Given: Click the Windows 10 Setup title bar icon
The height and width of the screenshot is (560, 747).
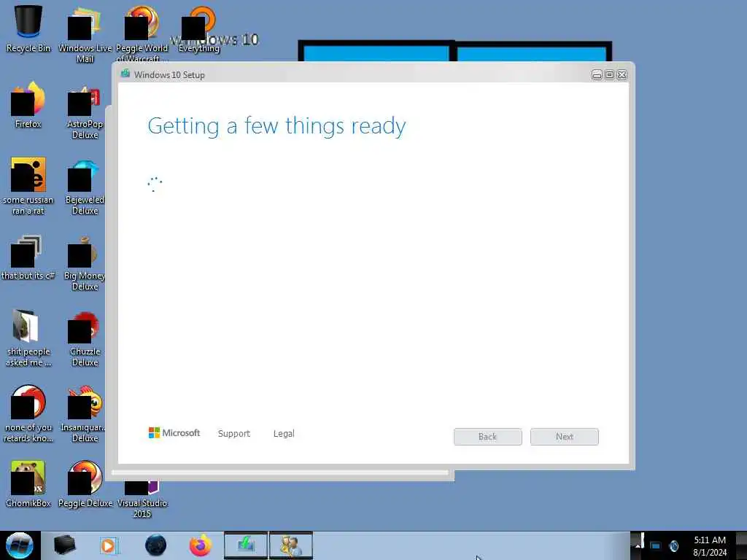Looking at the screenshot, I should point(125,74).
